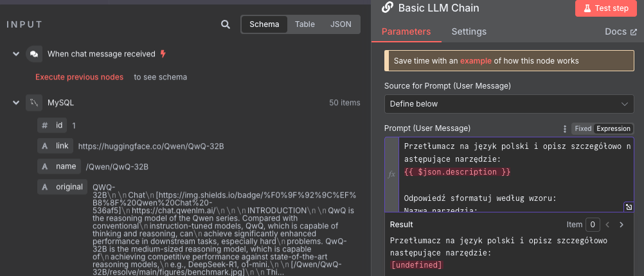
Task: Click the chat trigger node icon
Action: [x=34, y=55]
